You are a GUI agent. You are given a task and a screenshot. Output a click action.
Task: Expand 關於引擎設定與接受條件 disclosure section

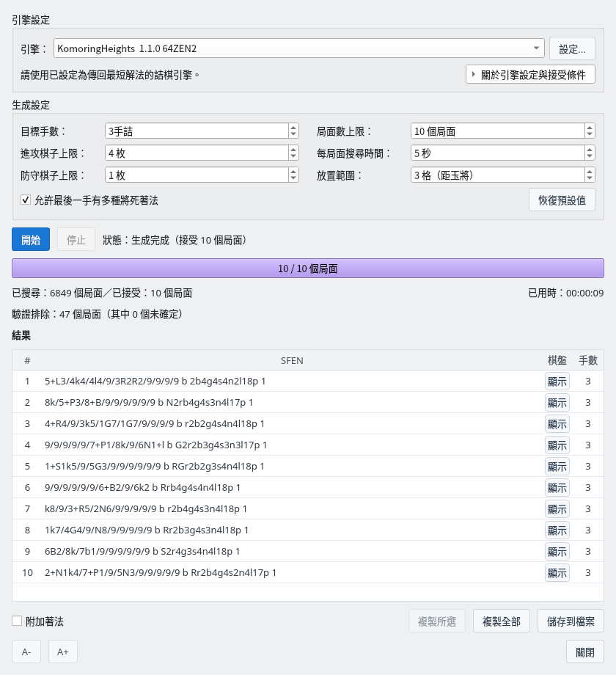coord(530,75)
